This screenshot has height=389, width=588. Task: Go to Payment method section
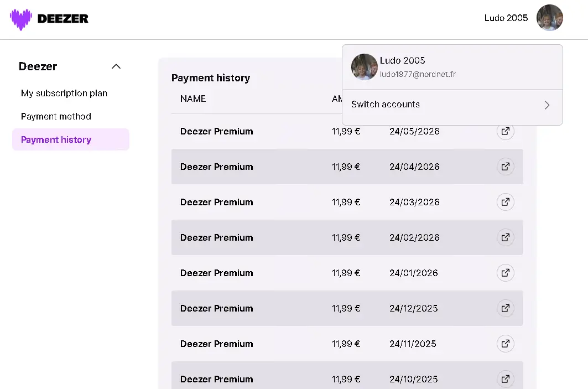56,116
